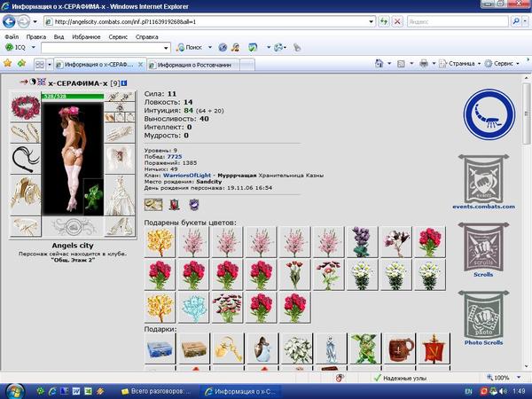The image size is (532, 399).
Task: Switch to the Всего разговоров taskbar window
Action: 156,392
